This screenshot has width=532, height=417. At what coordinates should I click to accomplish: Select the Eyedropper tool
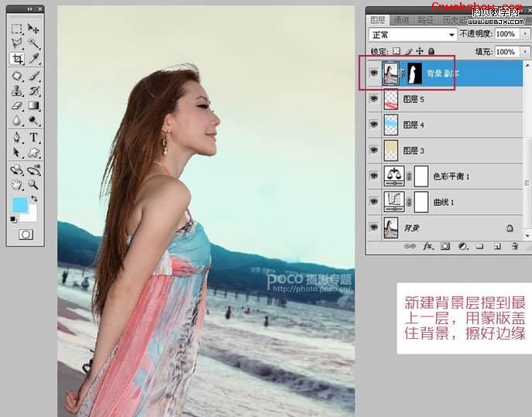(x=33, y=59)
